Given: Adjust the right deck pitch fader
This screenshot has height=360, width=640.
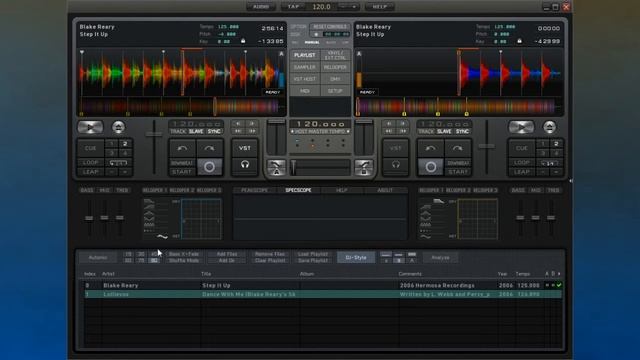Looking at the screenshot, I should click(x=486, y=146).
